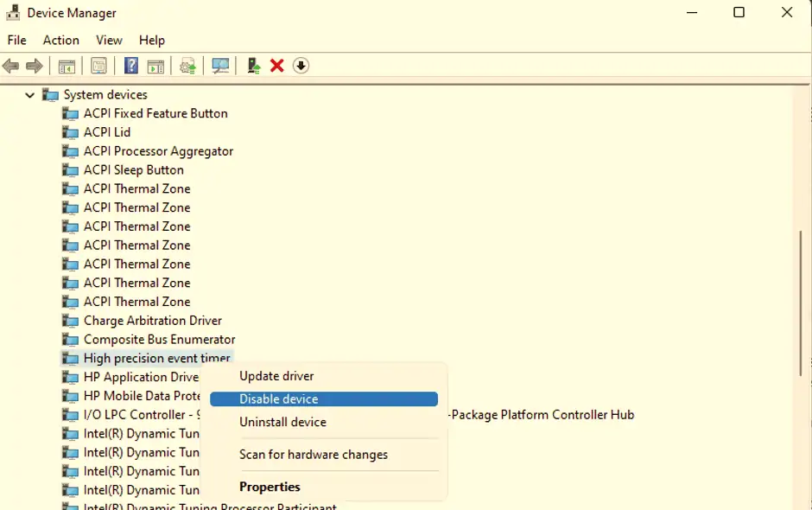Open the Action menu

[x=61, y=40]
